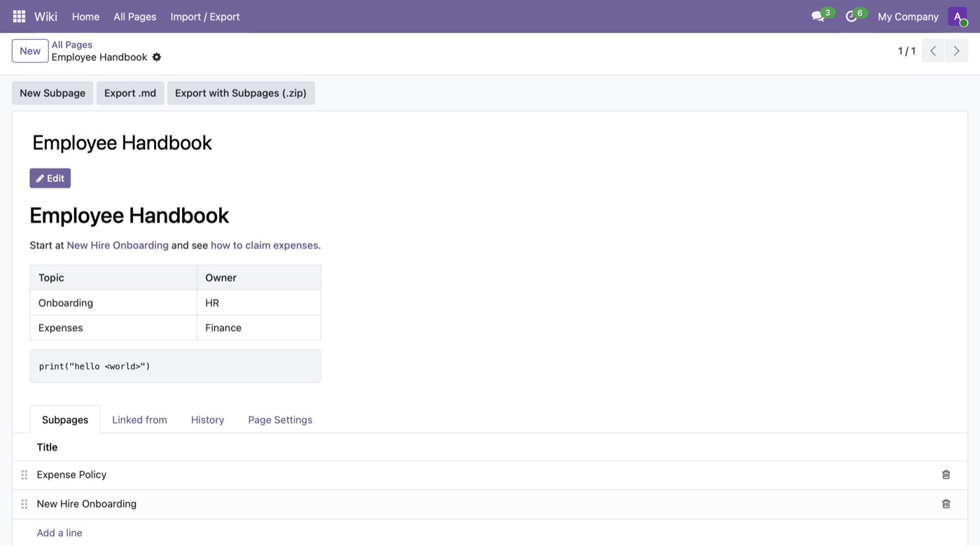Click the Onboarding table cell
This screenshot has height=546, width=980.
point(113,303)
